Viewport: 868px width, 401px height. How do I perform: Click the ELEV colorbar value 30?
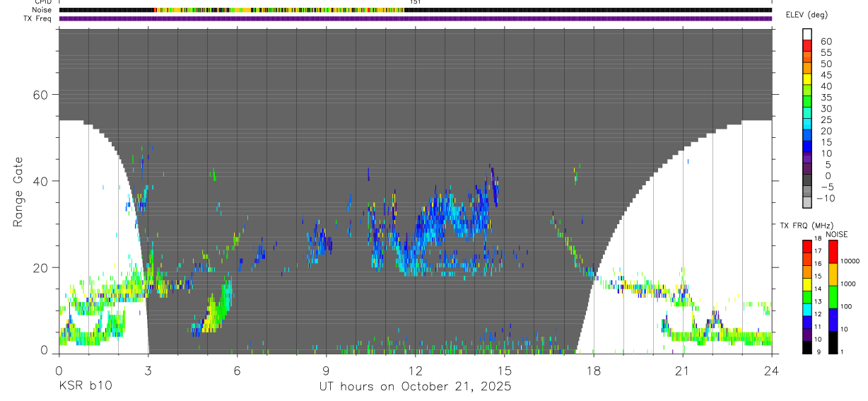coord(825,108)
